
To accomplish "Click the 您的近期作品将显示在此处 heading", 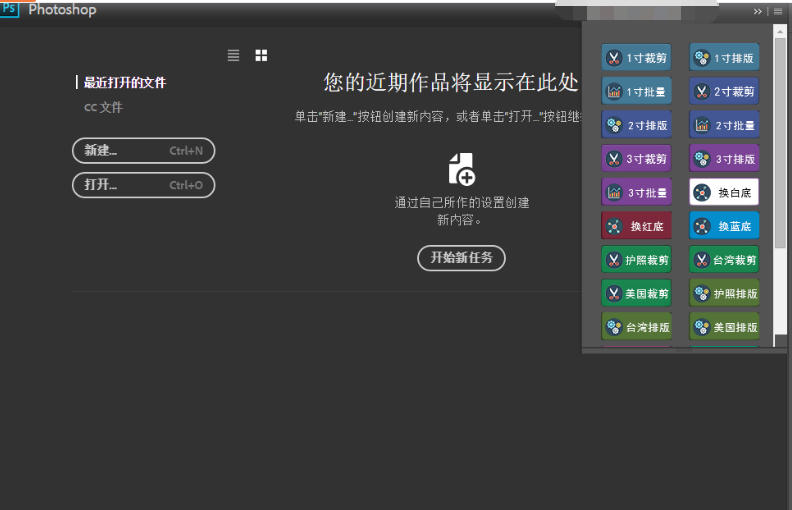I will click(x=451, y=82).
